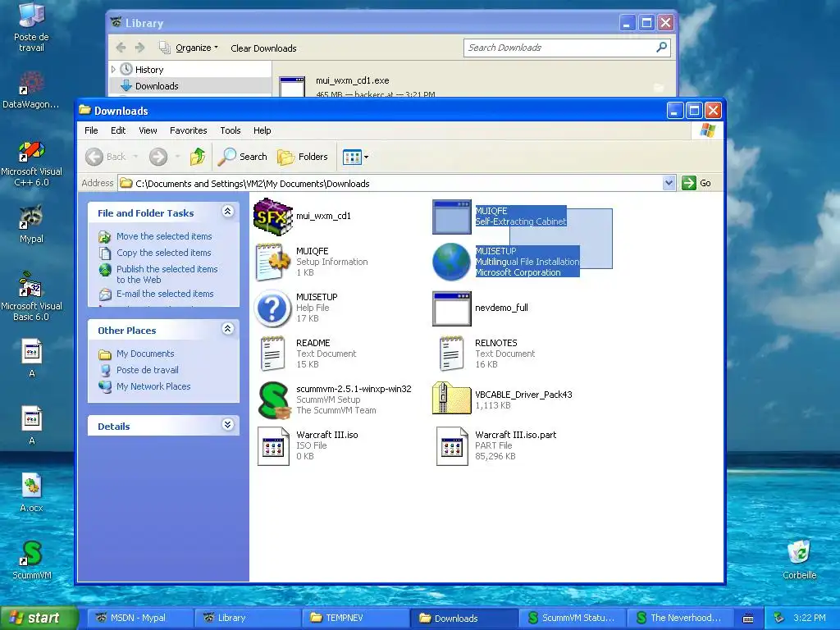The image size is (840, 630).
Task: Select the MUISETUP globe installer icon
Action: pyautogui.click(x=452, y=262)
